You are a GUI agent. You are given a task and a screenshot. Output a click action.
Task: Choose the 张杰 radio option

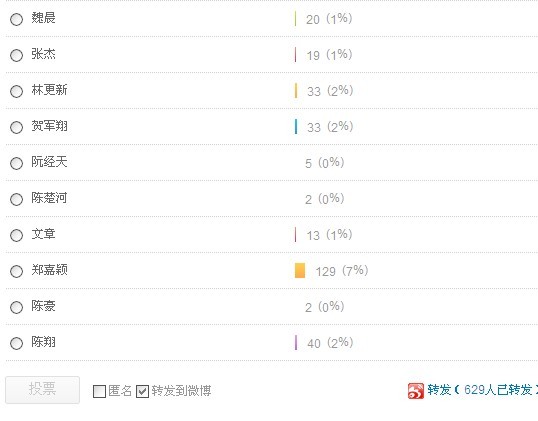[16, 55]
